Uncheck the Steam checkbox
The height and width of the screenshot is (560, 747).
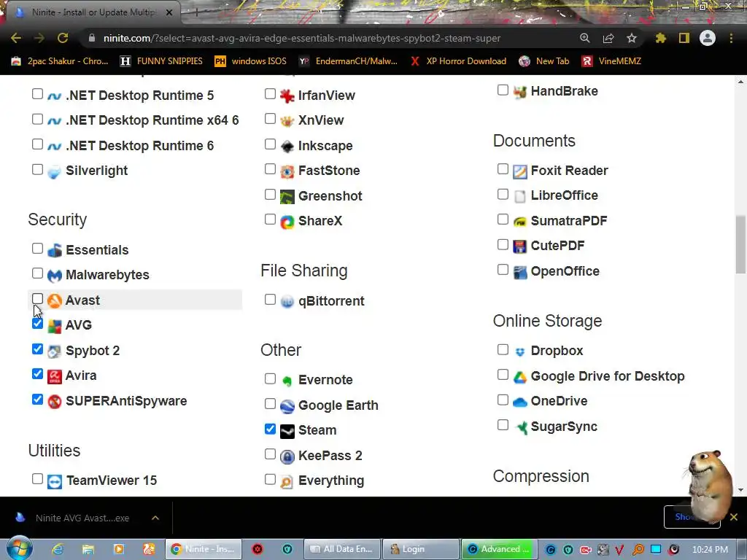270,429
